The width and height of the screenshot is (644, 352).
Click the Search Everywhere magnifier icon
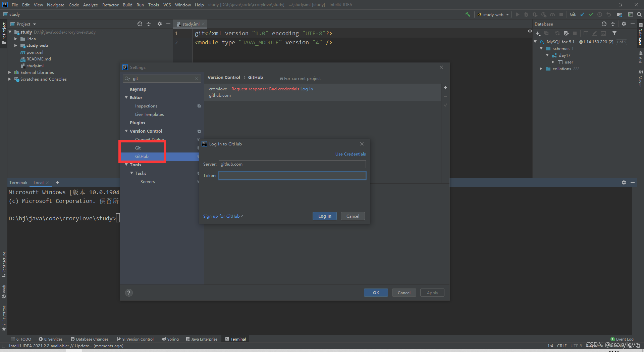click(639, 14)
